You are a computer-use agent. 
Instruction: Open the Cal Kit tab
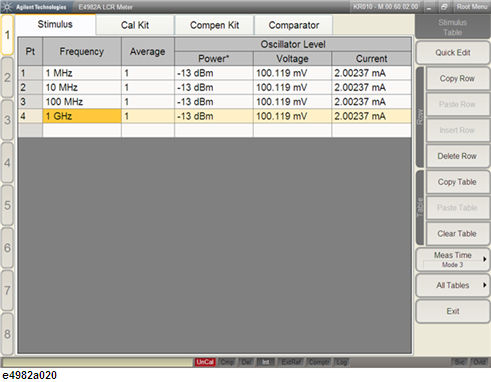[x=135, y=25]
